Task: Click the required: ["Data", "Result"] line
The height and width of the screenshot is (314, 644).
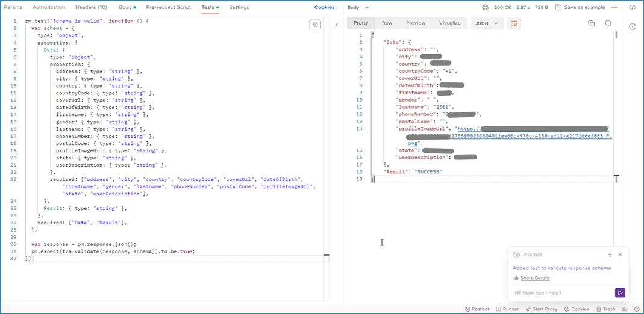Action: click(x=83, y=223)
